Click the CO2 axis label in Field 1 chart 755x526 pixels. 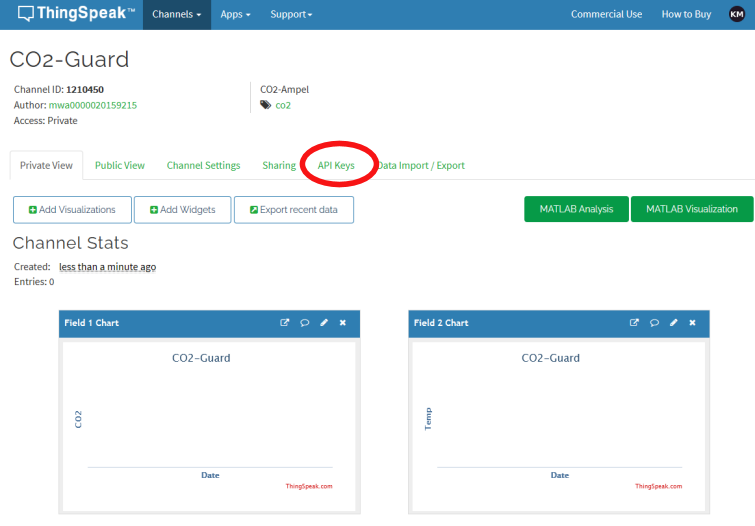click(x=78, y=420)
